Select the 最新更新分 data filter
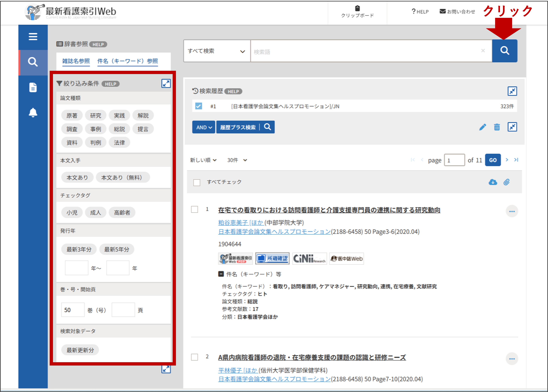 (x=80, y=350)
